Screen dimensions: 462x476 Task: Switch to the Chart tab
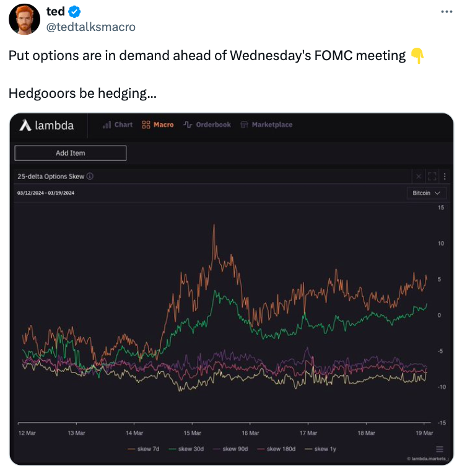point(118,125)
